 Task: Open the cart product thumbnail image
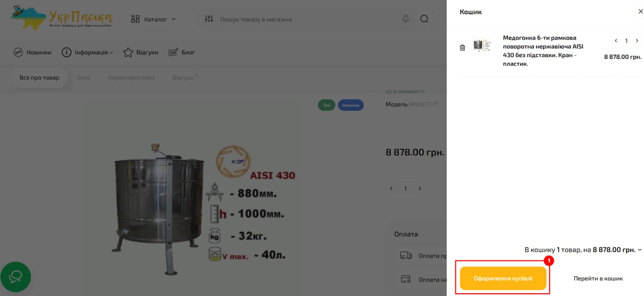(482, 46)
